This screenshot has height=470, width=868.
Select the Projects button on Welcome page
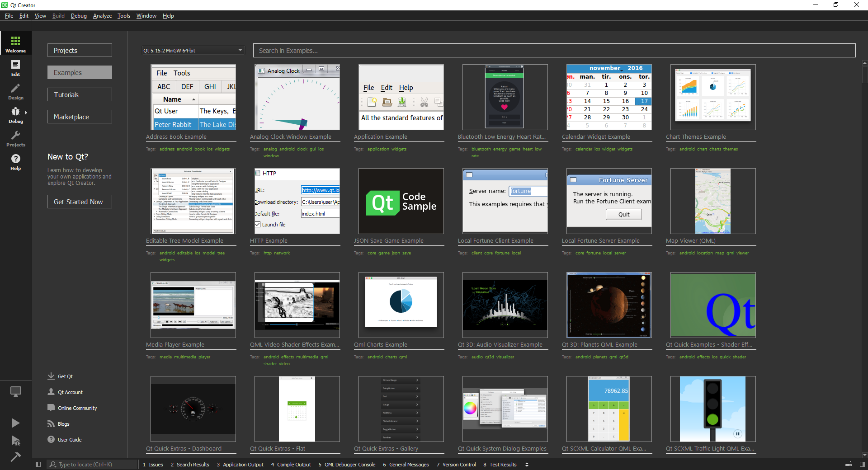click(80, 50)
